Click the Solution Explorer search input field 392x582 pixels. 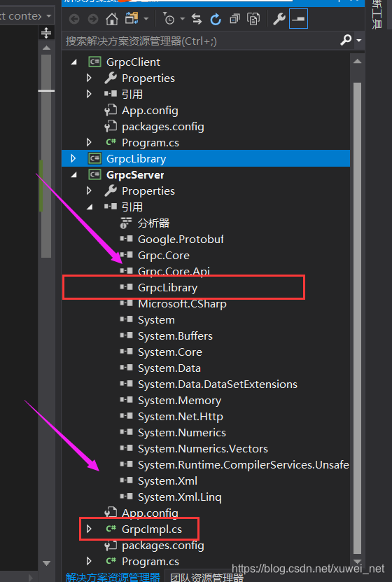[x=200, y=41]
